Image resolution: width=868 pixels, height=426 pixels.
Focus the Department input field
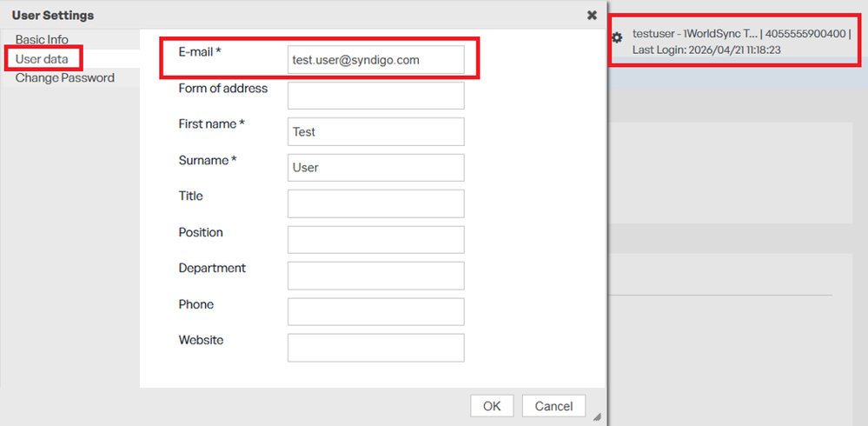click(x=376, y=276)
